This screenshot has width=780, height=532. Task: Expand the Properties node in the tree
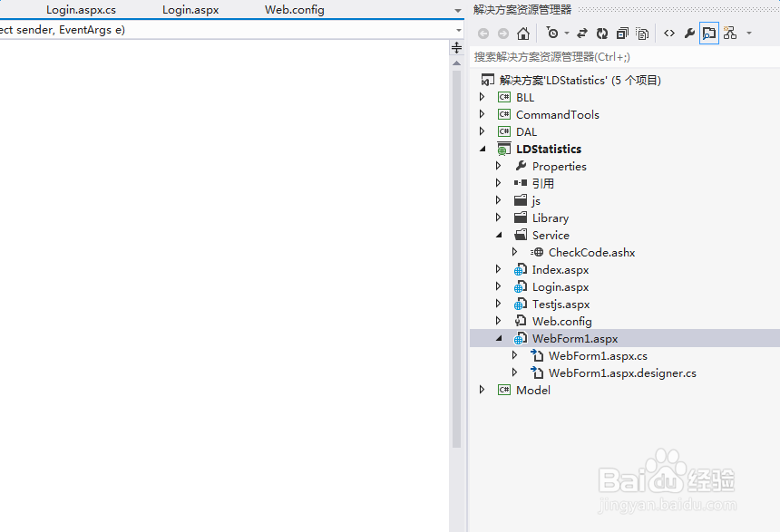[499, 166]
